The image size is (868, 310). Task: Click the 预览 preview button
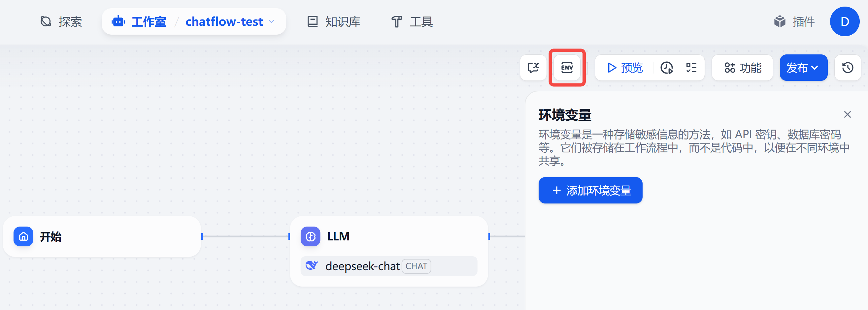pyautogui.click(x=625, y=68)
